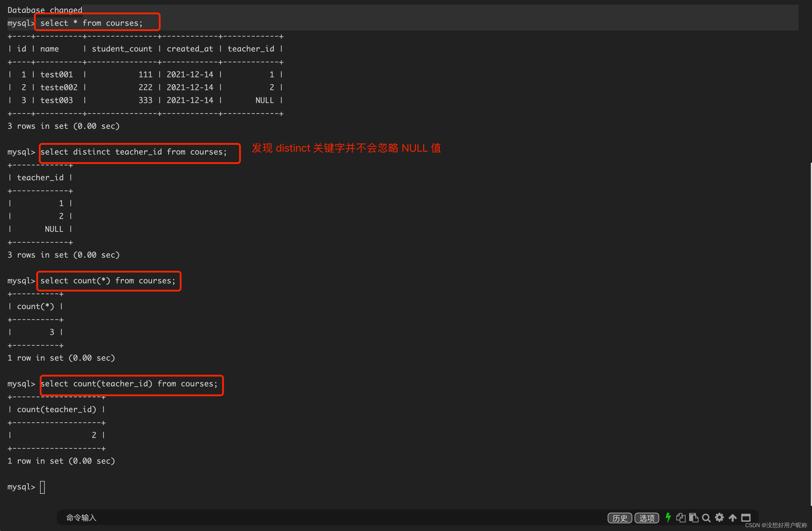Click the 'select distinct teacher_id' command text
The width and height of the screenshot is (812, 531).
[x=133, y=152]
